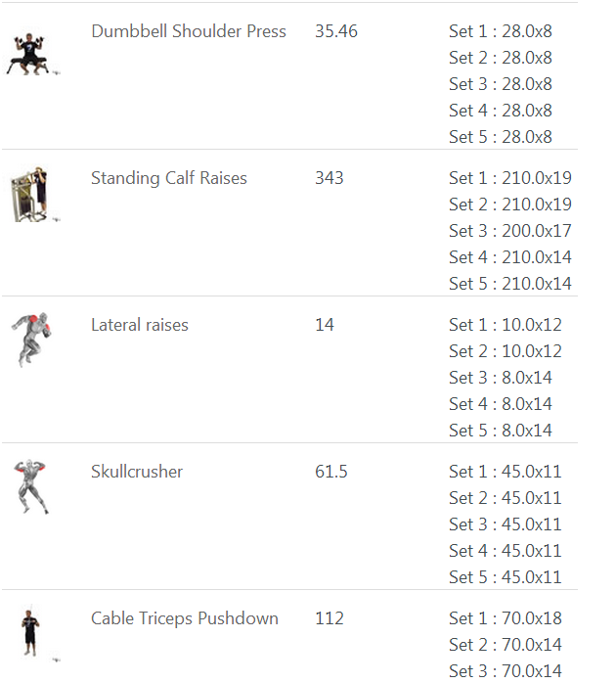Click the Lateral raises muscle diagram icon
The width and height of the screenshot is (616, 683).
point(31,340)
